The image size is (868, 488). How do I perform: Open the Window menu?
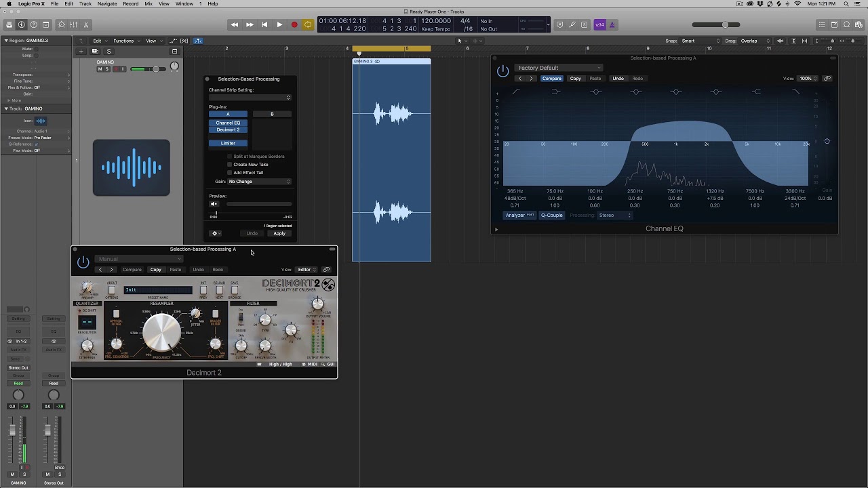click(x=184, y=4)
